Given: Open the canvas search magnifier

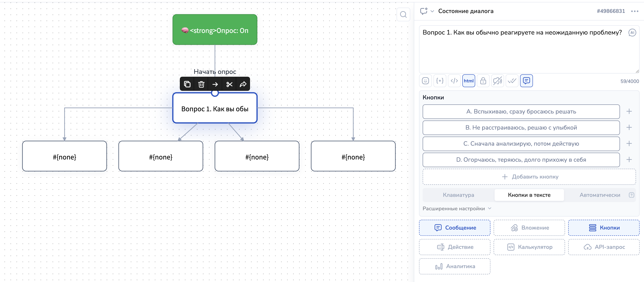Looking at the screenshot, I should tap(403, 14).
